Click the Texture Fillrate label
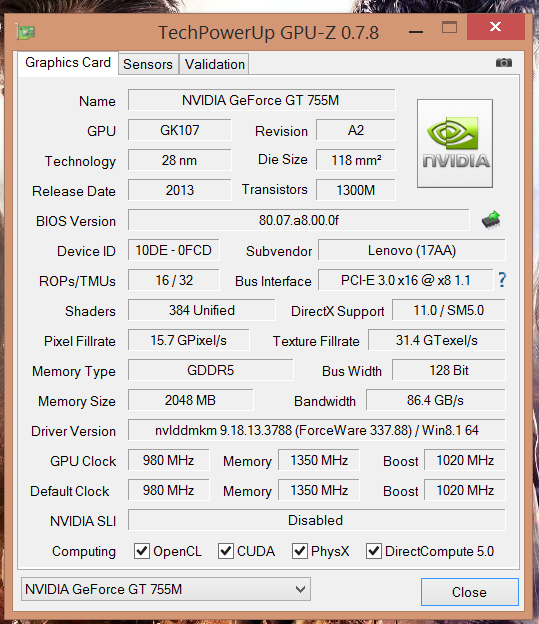This screenshot has height=624, width=539. (316, 341)
